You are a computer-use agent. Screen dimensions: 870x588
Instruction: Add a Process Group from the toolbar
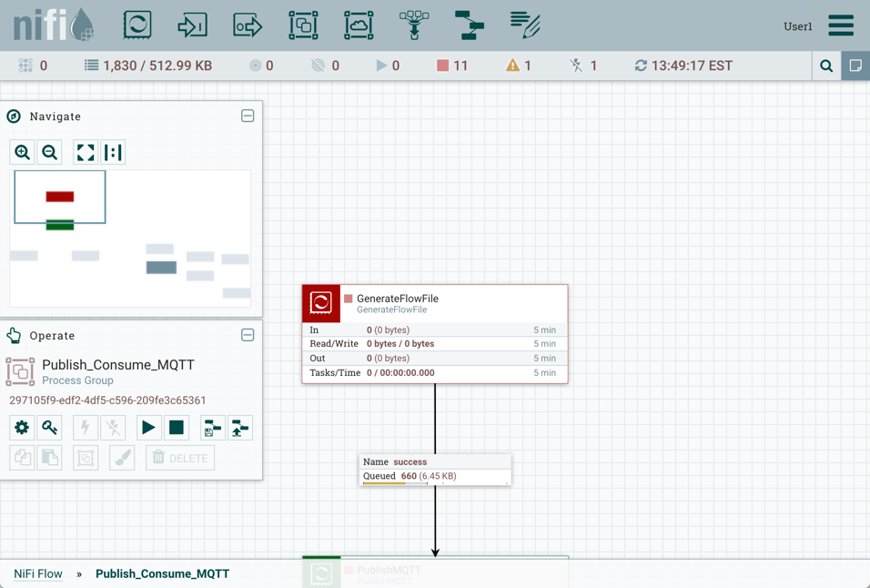(x=303, y=25)
